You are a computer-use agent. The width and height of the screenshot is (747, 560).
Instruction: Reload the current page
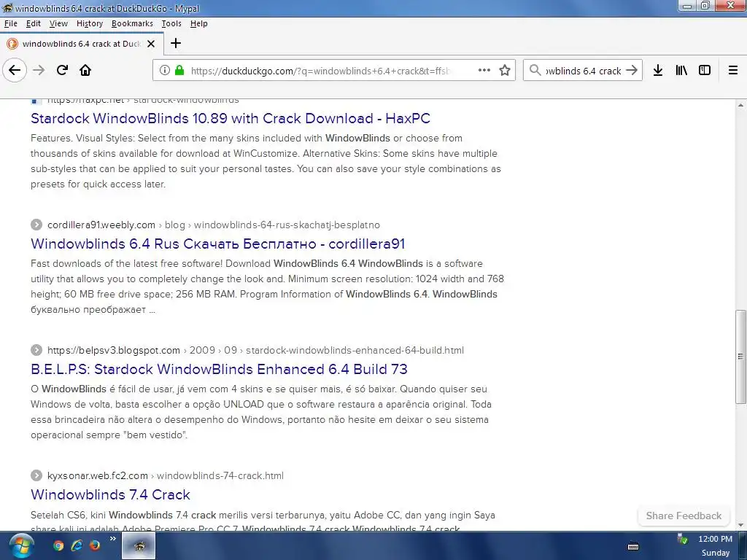coord(62,71)
